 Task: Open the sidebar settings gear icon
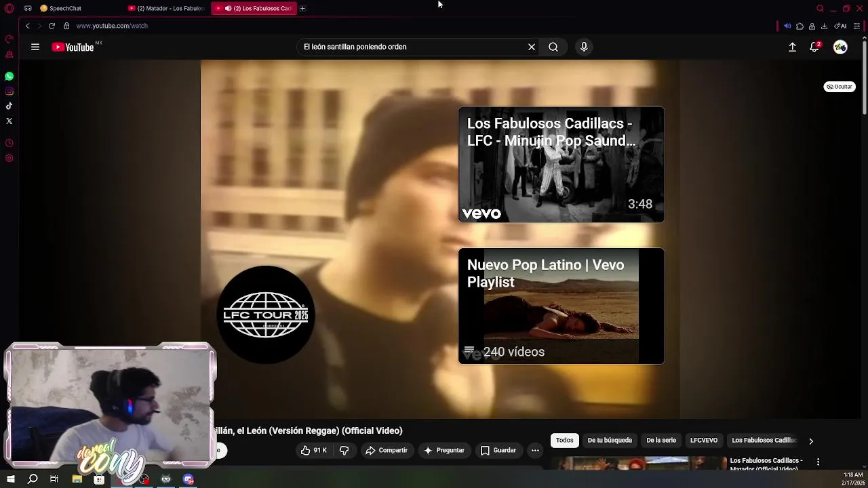[x=9, y=158]
